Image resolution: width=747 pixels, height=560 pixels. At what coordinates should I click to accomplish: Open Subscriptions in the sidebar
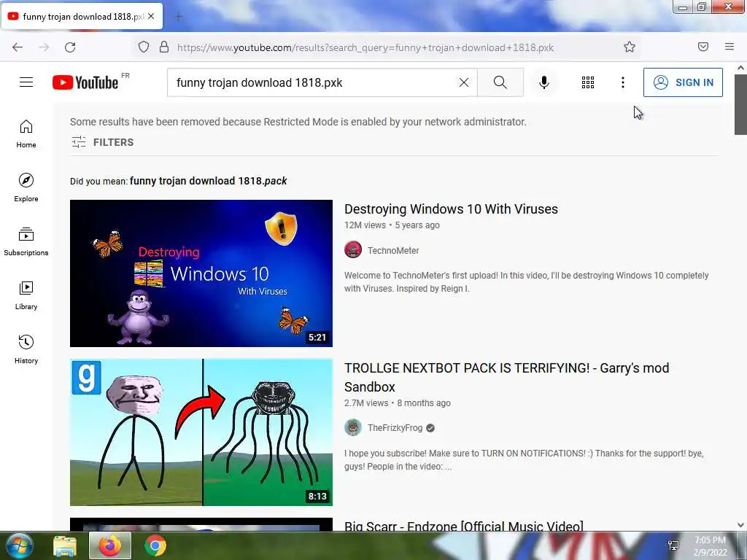26,241
